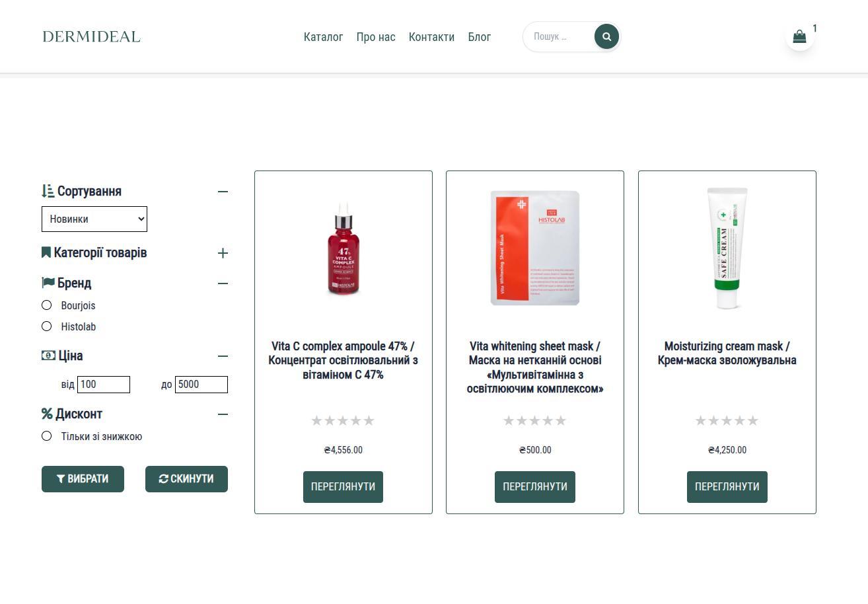Open the Каталог menu item
Image resolution: width=868 pixels, height=604 pixels.
(x=323, y=37)
